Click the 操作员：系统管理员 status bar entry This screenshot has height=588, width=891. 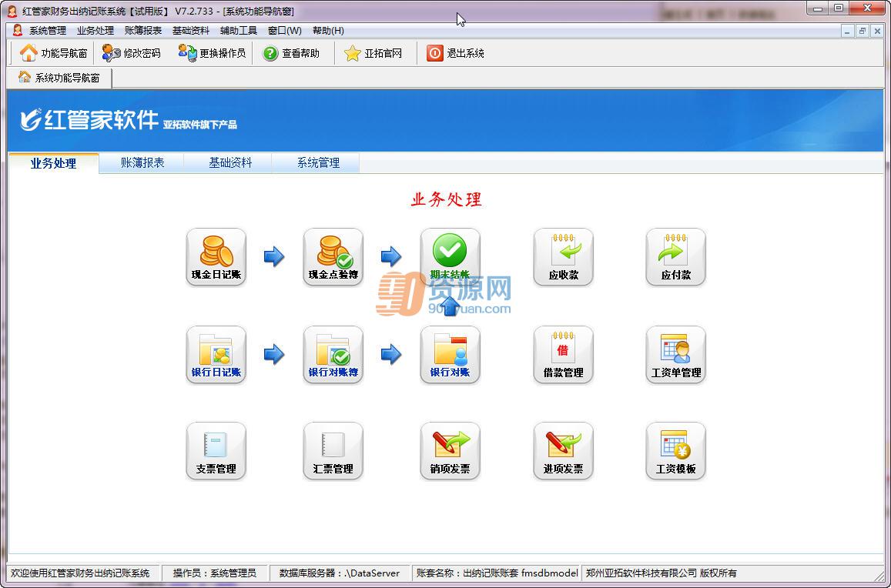(215, 573)
